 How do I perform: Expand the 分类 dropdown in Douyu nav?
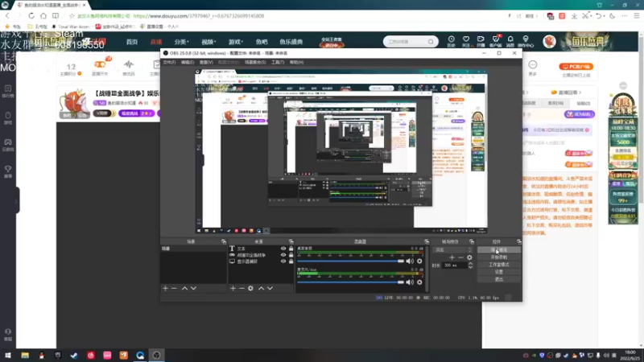pyautogui.click(x=181, y=42)
